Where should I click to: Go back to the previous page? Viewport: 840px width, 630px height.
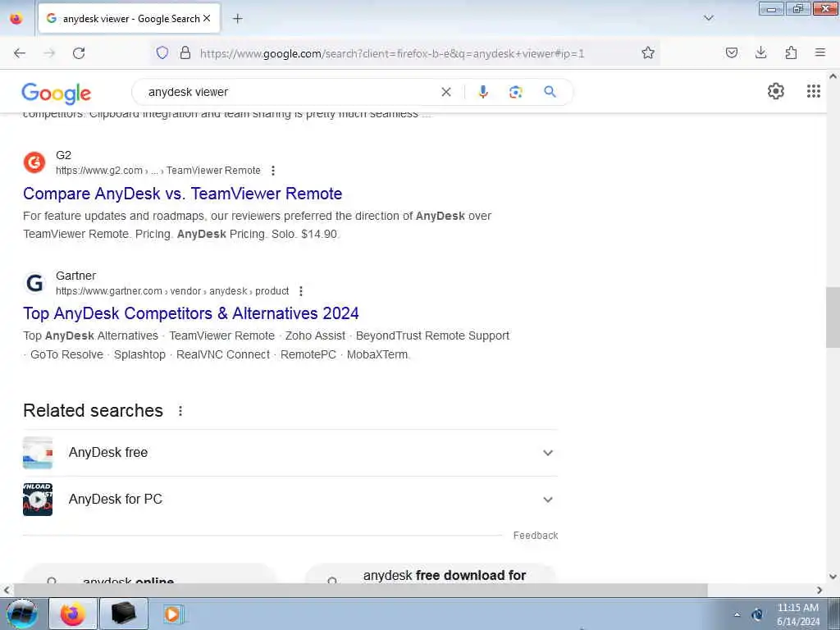(20, 53)
